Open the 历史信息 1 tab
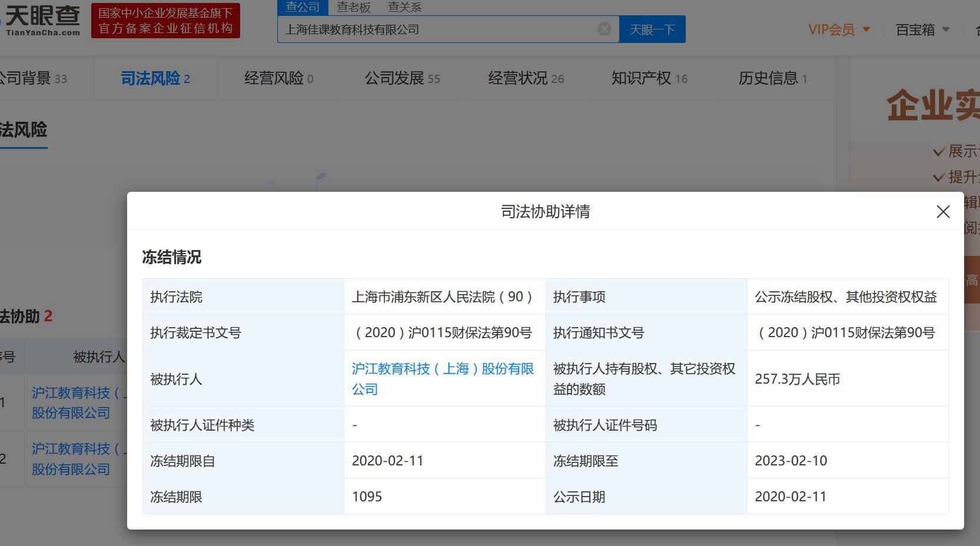The height and width of the screenshot is (546, 980). pos(773,78)
